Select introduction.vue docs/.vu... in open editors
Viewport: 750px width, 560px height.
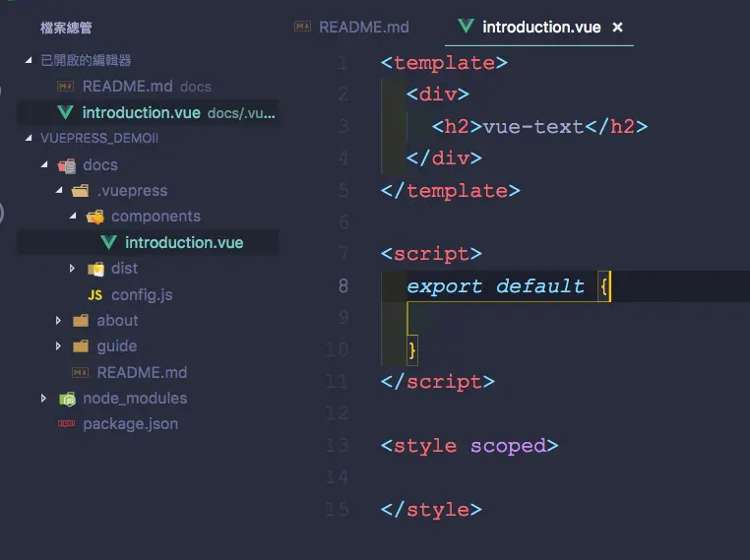149,113
